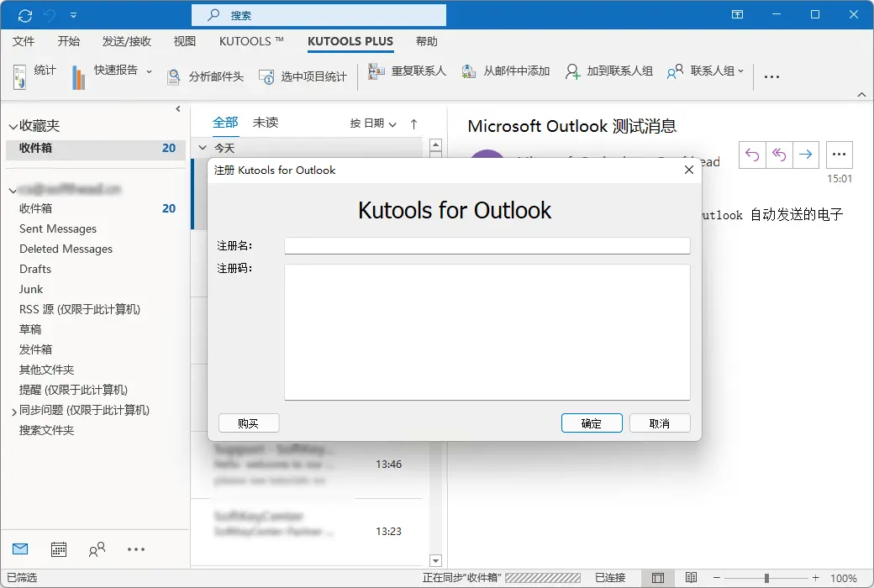This screenshot has height=588, width=874.
Task: Click the 取消 button in dialog
Action: pos(660,423)
